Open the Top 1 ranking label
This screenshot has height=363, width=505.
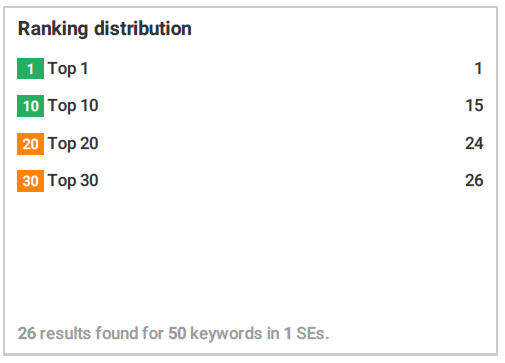[x=68, y=69]
